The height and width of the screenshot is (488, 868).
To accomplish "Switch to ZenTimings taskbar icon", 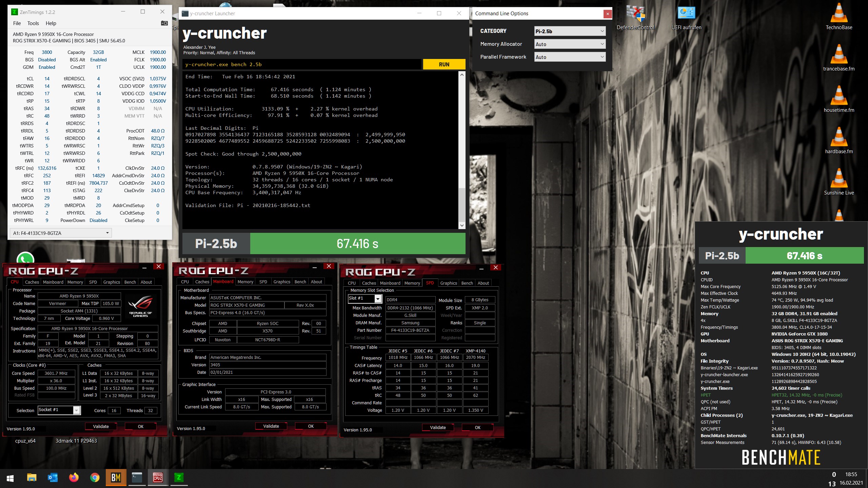I will pos(179,478).
